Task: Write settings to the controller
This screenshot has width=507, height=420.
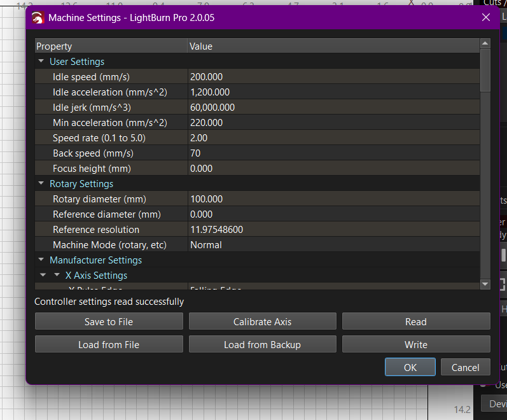Action: click(416, 344)
